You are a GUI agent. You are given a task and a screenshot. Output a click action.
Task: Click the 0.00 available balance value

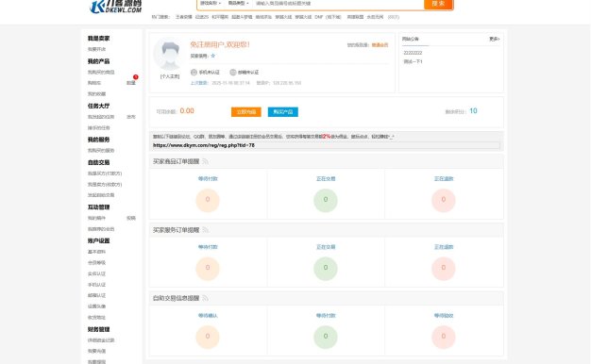[187, 110]
